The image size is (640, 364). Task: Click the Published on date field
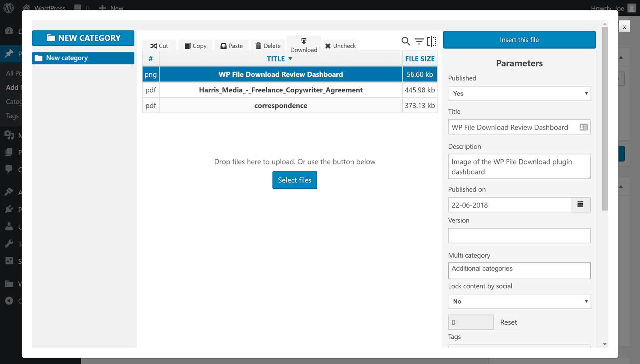click(x=510, y=205)
